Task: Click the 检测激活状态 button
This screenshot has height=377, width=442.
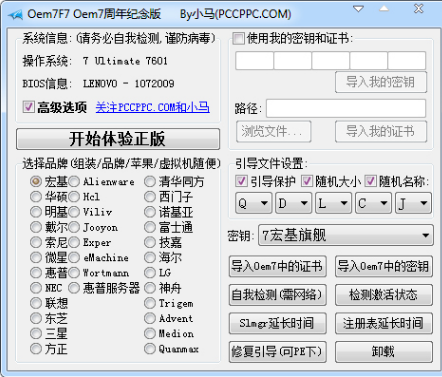Action: (x=384, y=295)
